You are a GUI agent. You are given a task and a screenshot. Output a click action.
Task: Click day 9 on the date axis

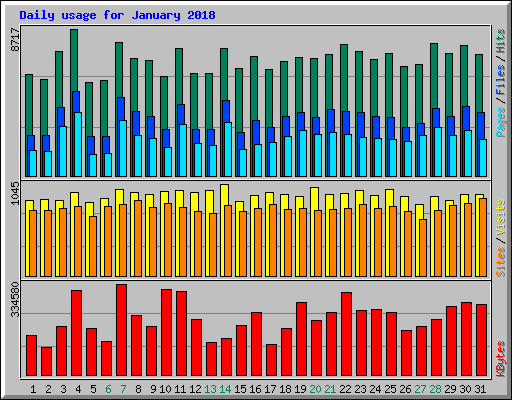[153, 389]
